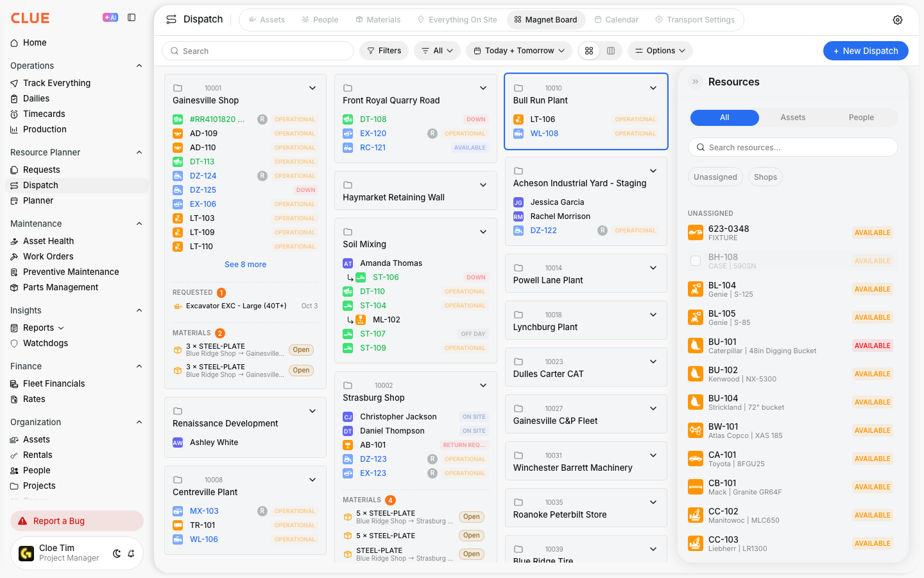This screenshot has height=578, width=924.
Task: Click the Asset Health sidebar icon
Action: [x=14, y=241]
